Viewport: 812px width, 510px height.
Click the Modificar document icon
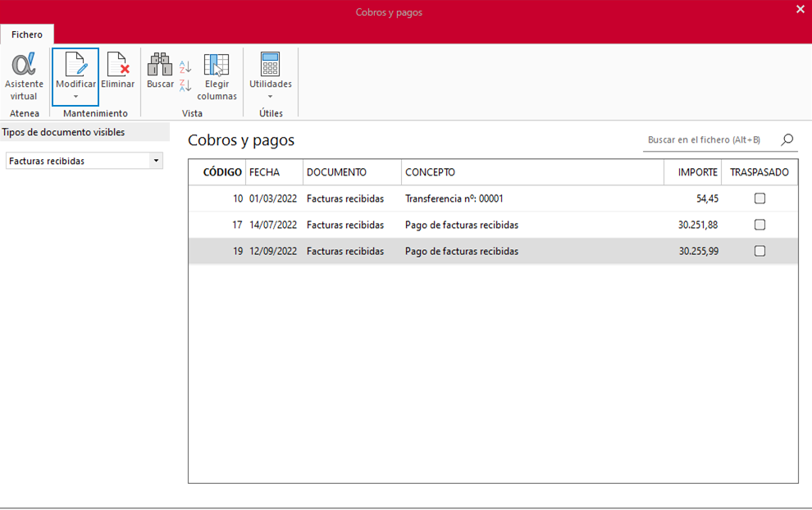click(75, 64)
